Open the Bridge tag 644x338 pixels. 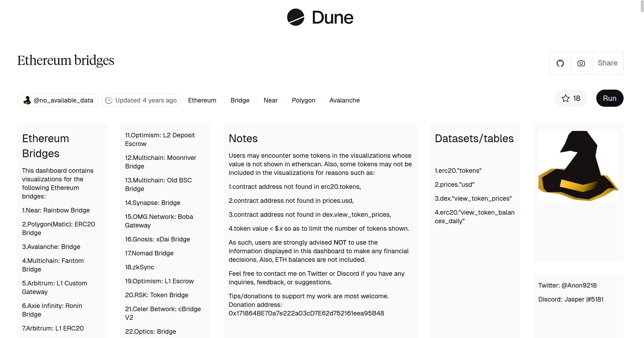240,100
